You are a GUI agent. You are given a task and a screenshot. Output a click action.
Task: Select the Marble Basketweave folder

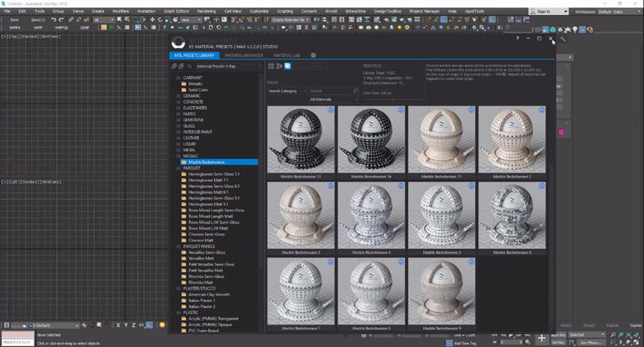(219, 162)
